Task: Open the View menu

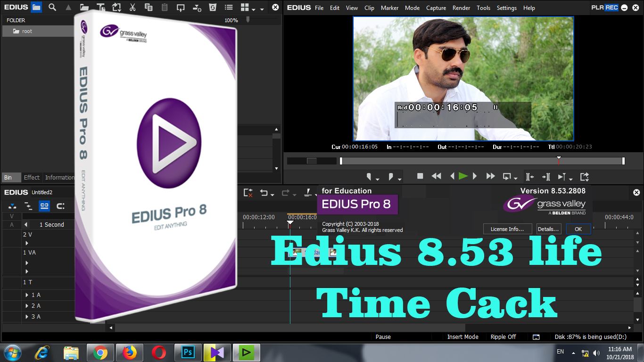Action: tap(352, 8)
